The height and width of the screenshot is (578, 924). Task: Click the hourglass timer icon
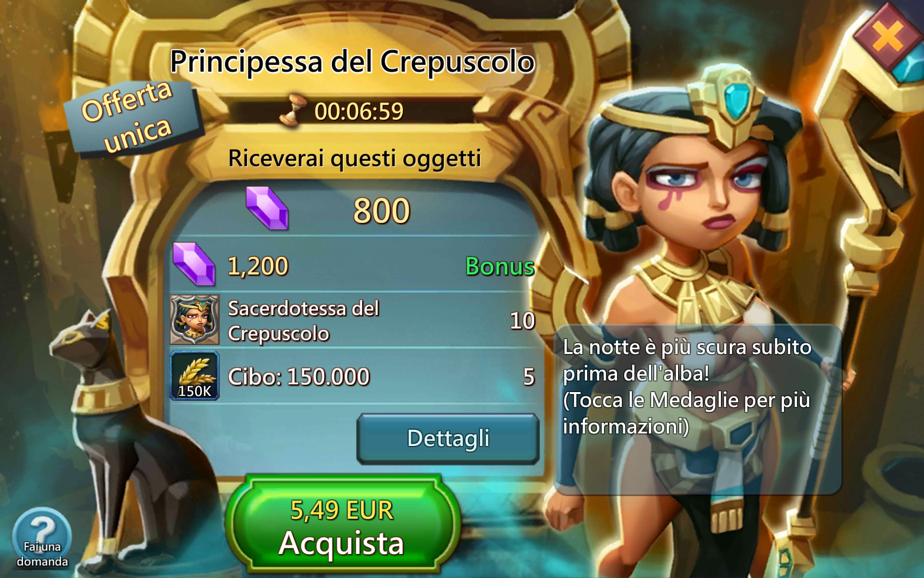tap(292, 111)
